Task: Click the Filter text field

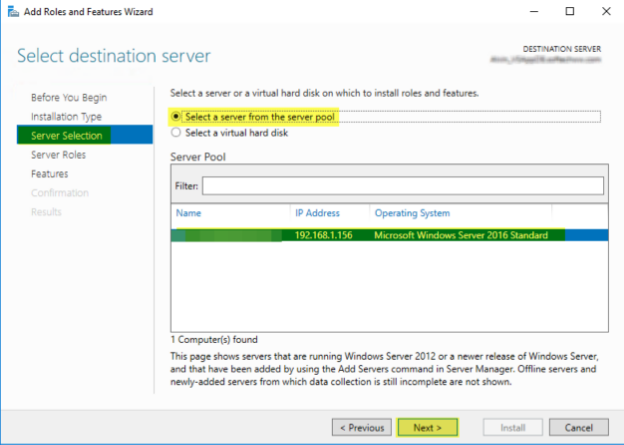Action: tap(403, 186)
